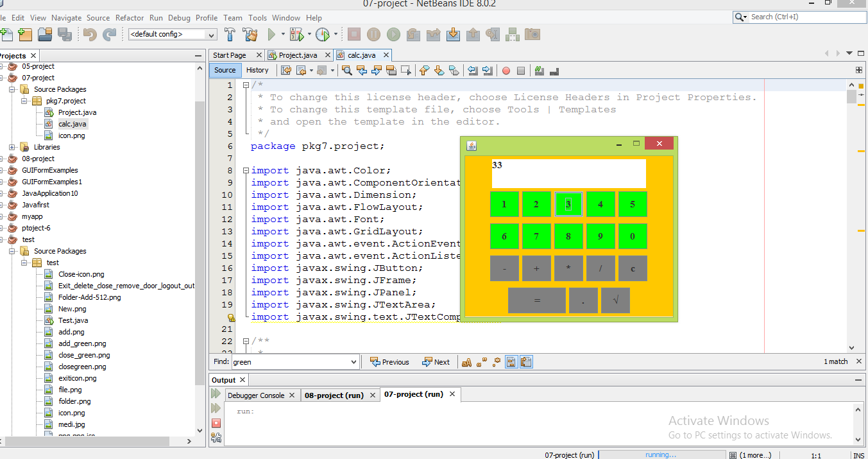Click the Undo arrow in main toolbar
Viewport: 868px width, 459px height.
(90, 34)
